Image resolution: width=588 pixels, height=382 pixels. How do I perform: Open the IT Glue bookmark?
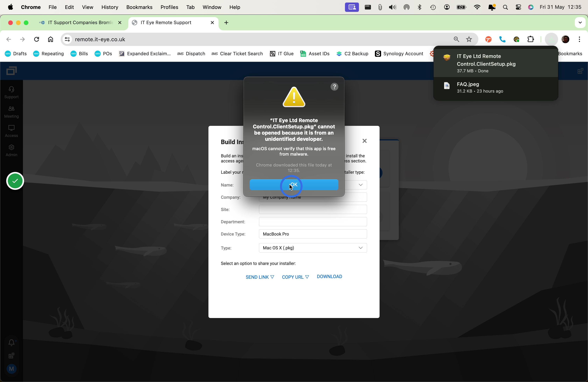pyautogui.click(x=282, y=54)
